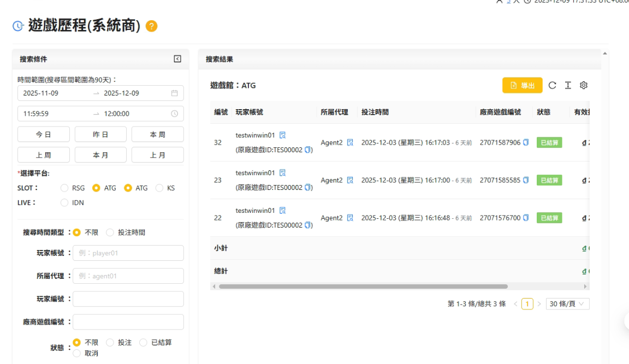This screenshot has width=629, height=364.
Task: Select the RSG slot platform radio
Action: click(65, 188)
